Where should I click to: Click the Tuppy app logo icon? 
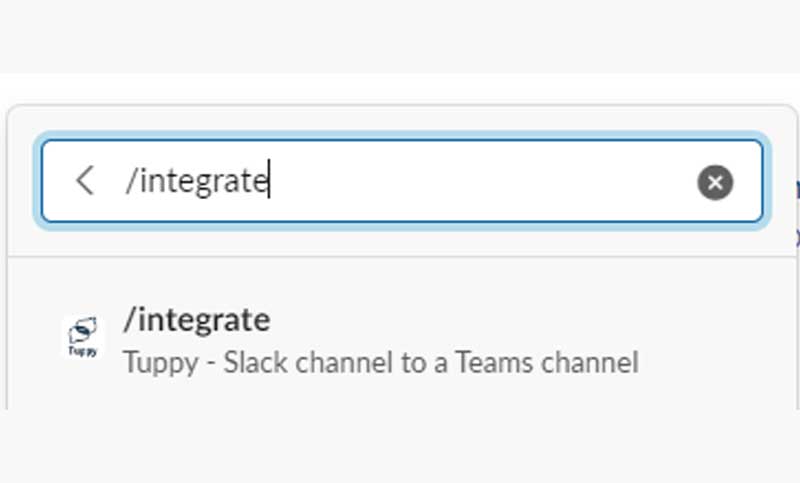(83, 337)
